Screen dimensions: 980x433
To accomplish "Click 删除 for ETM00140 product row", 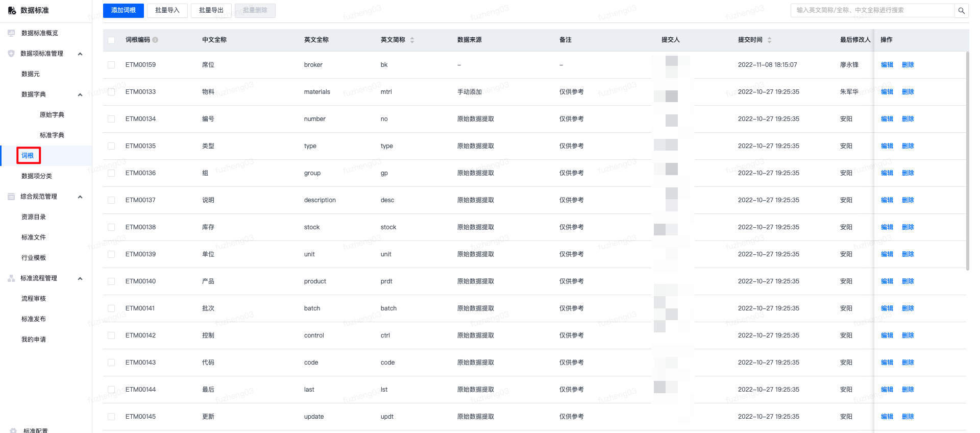I will [x=908, y=281].
